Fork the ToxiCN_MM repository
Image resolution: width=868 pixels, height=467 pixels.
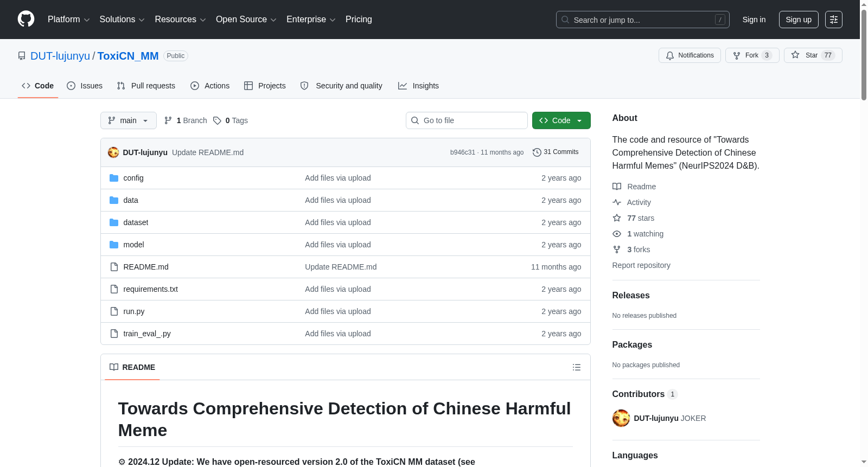(752, 55)
